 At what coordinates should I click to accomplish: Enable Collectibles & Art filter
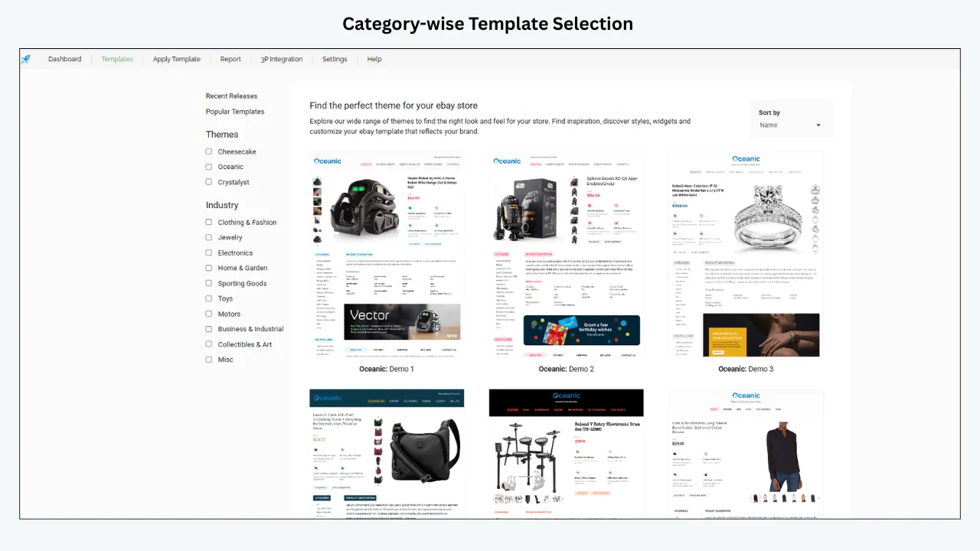pos(209,344)
